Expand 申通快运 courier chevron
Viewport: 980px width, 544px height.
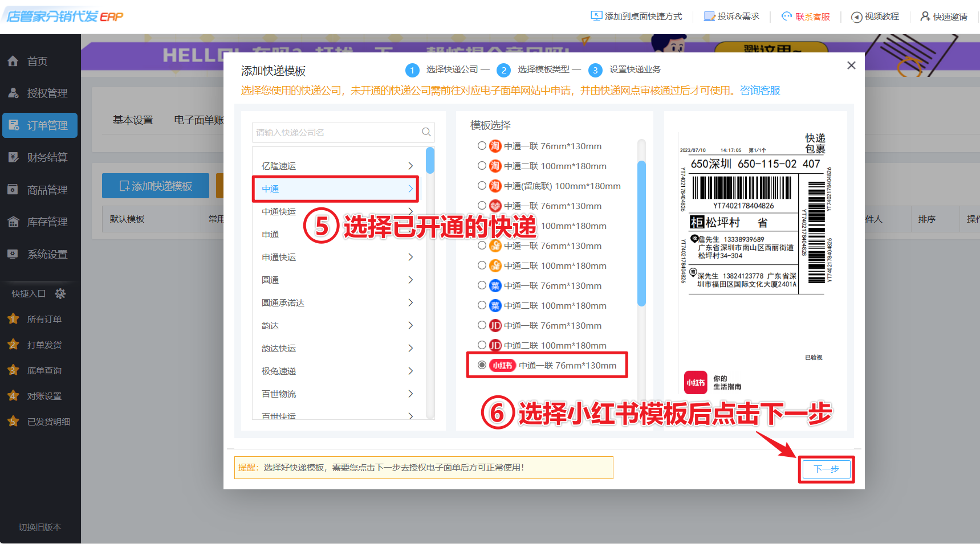[410, 257]
